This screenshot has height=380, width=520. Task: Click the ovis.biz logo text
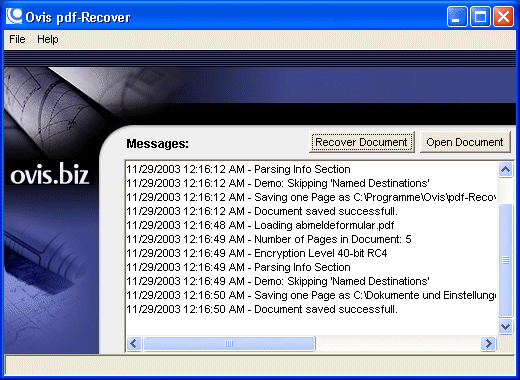click(x=49, y=174)
